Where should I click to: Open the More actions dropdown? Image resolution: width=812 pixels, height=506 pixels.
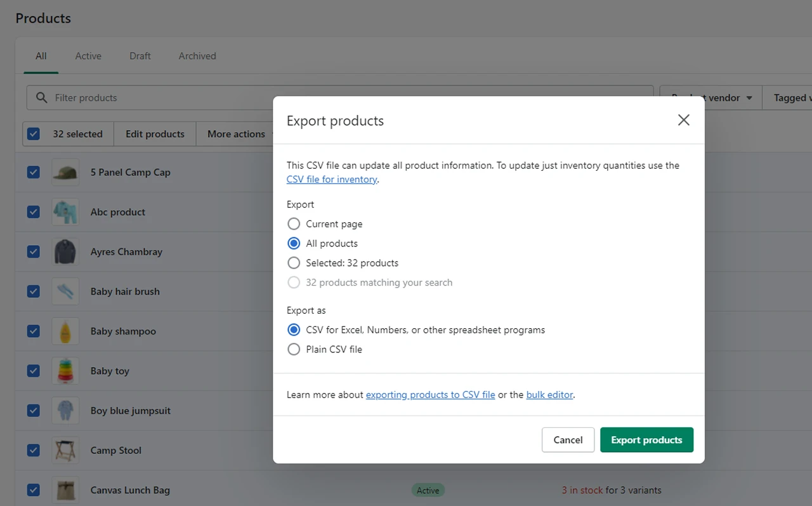[236, 134]
